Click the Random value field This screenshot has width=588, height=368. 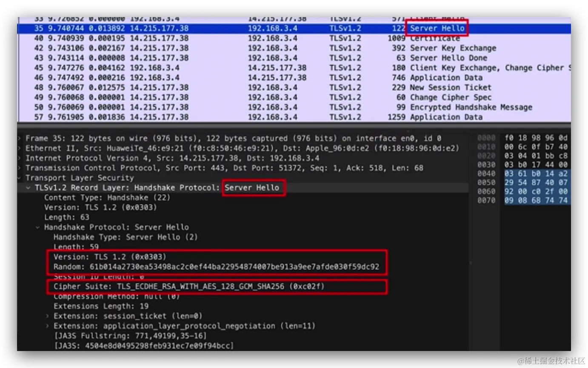(216, 267)
